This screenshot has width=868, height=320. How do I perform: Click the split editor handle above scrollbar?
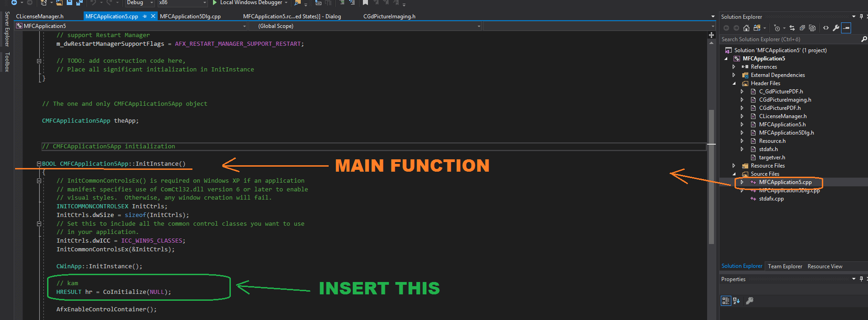[x=711, y=35]
